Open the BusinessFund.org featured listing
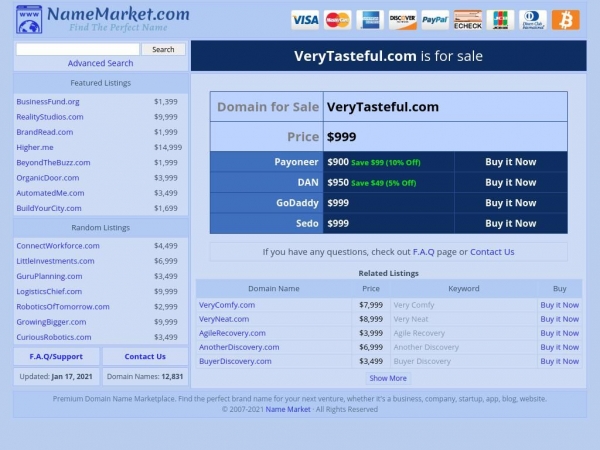 tap(48, 102)
